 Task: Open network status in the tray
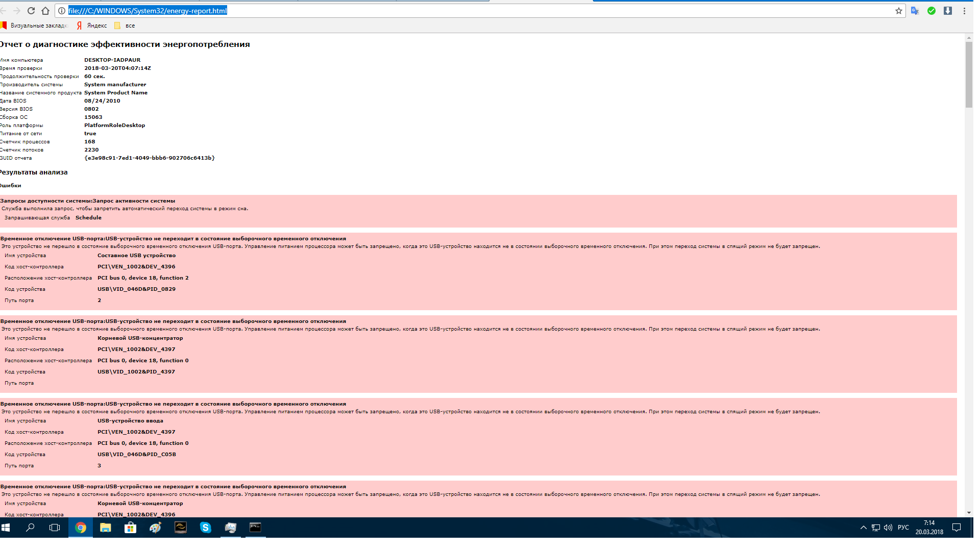point(876,528)
